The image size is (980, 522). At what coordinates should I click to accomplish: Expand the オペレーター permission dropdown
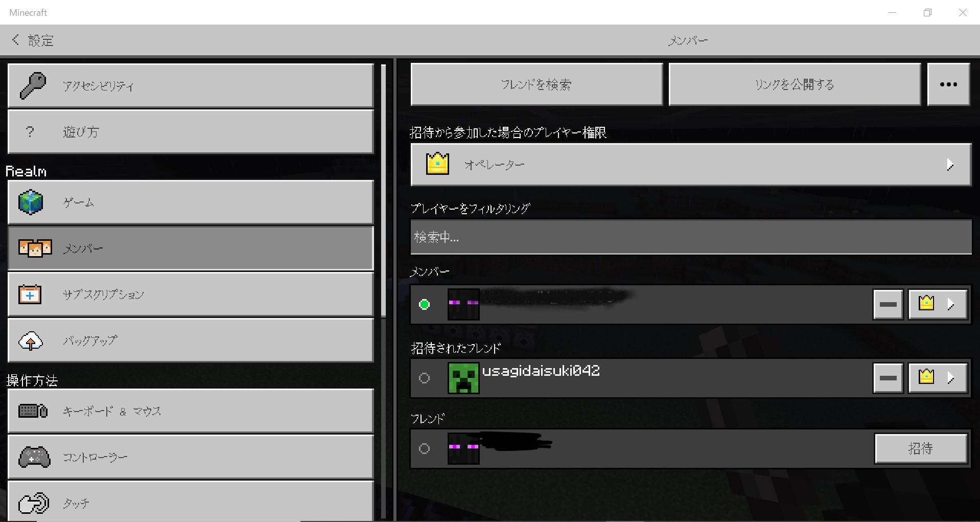point(690,165)
